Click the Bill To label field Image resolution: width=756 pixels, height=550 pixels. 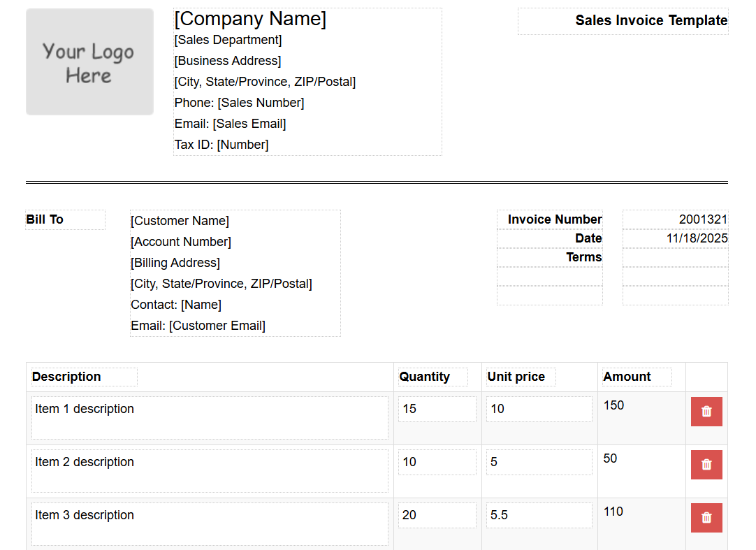(65, 219)
